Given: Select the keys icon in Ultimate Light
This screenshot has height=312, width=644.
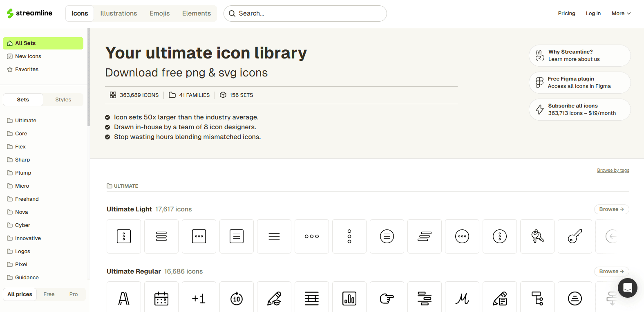Looking at the screenshot, I should [537, 236].
